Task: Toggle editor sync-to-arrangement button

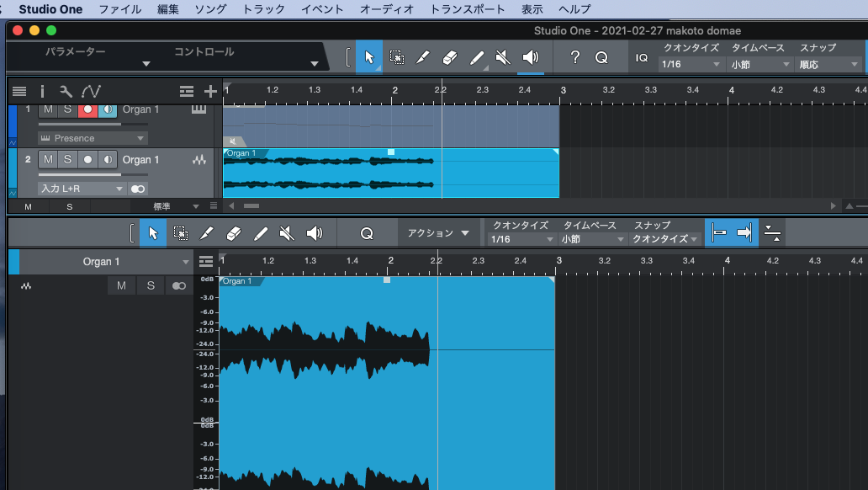Action: tap(718, 233)
